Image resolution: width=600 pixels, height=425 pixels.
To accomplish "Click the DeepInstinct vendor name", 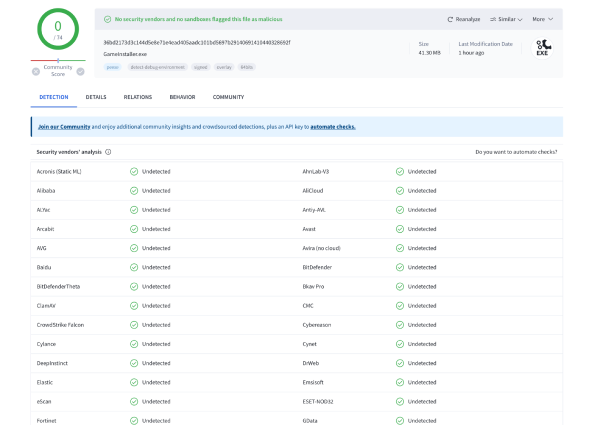I will coord(52,363).
